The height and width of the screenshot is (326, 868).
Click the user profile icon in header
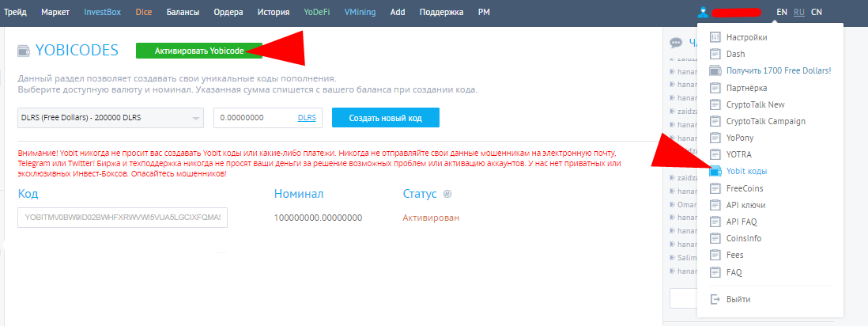click(x=703, y=12)
